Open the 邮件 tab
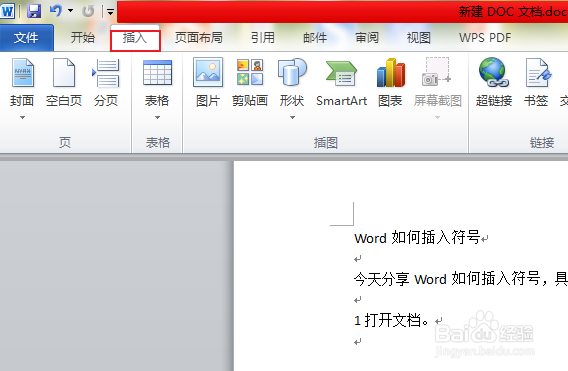 [x=315, y=38]
